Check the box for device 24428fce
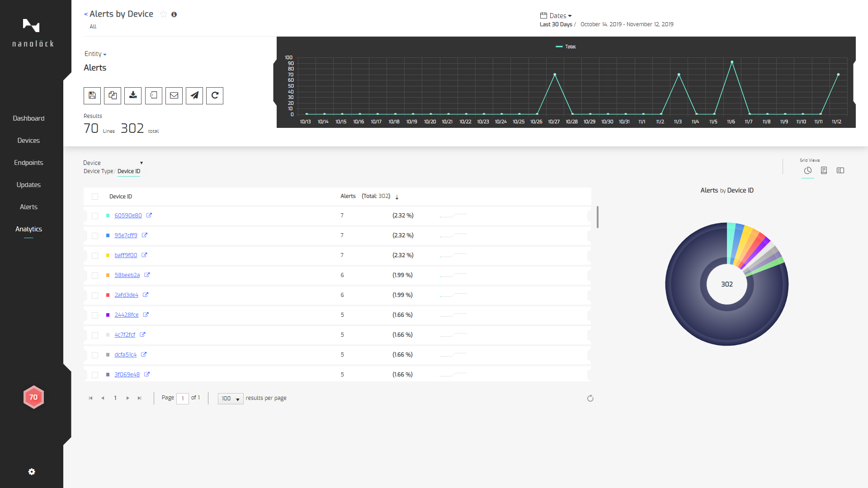 click(x=95, y=315)
